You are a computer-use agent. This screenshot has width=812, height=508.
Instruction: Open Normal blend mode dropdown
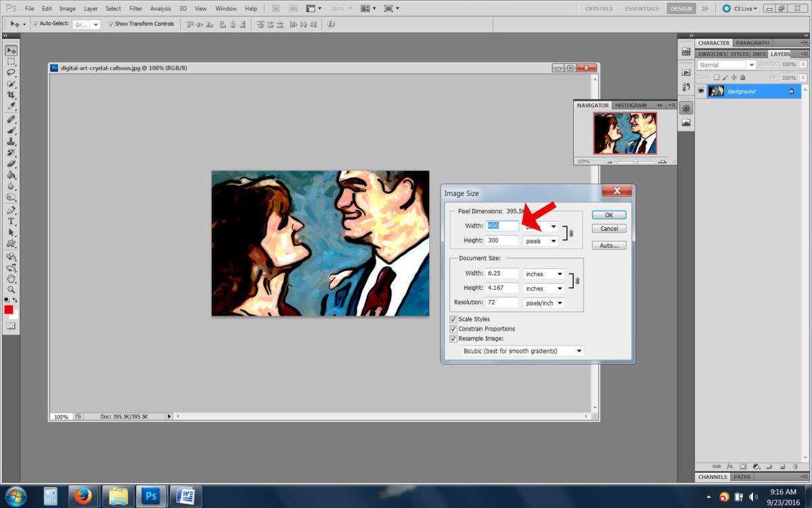tap(727, 65)
